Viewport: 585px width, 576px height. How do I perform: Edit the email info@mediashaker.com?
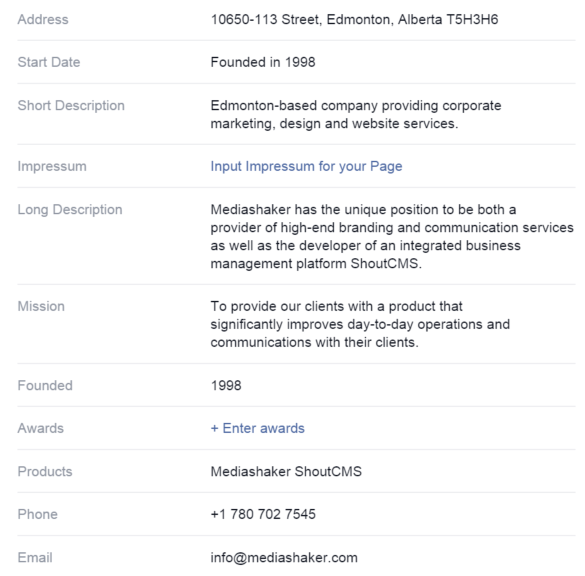pos(284,558)
